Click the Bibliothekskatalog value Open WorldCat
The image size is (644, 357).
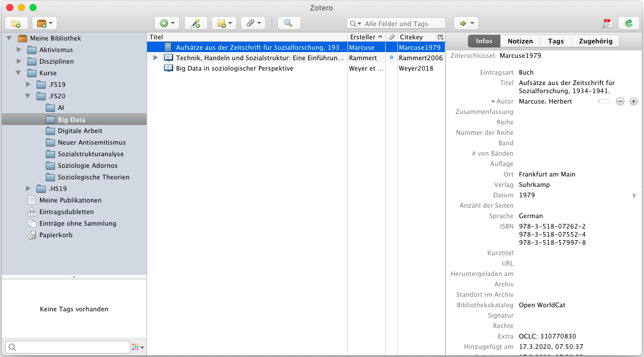click(x=542, y=305)
